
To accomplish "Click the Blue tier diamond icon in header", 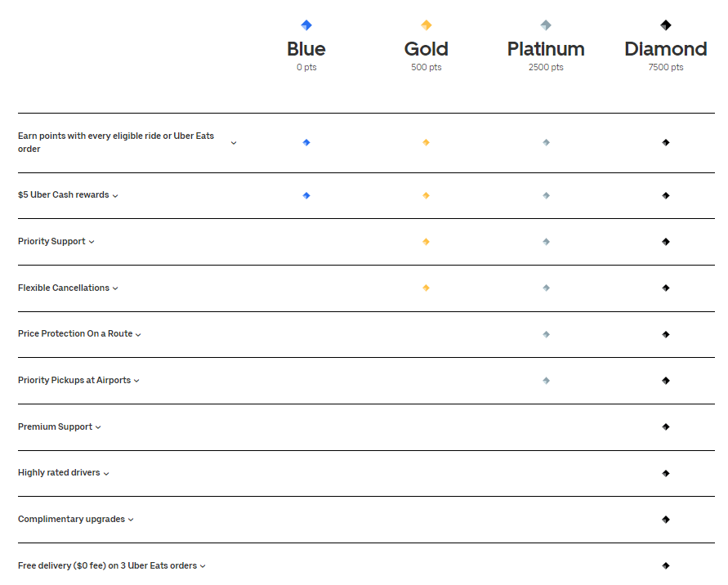I will pos(306,25).
